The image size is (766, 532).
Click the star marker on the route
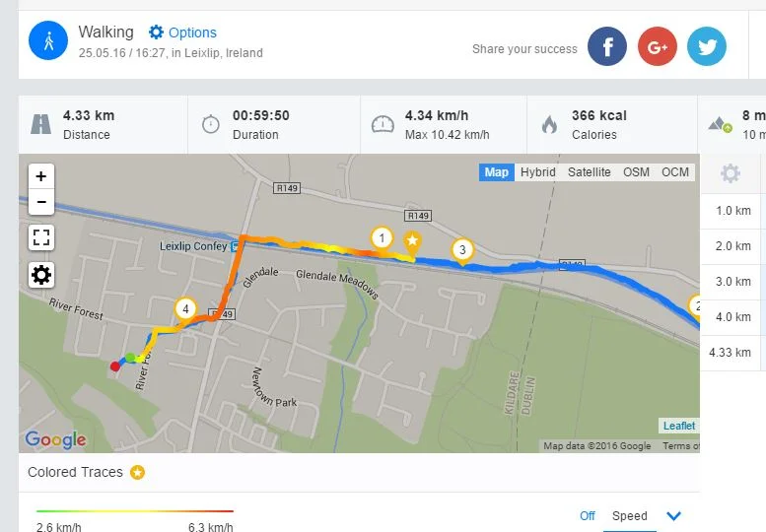coord(412,241)
